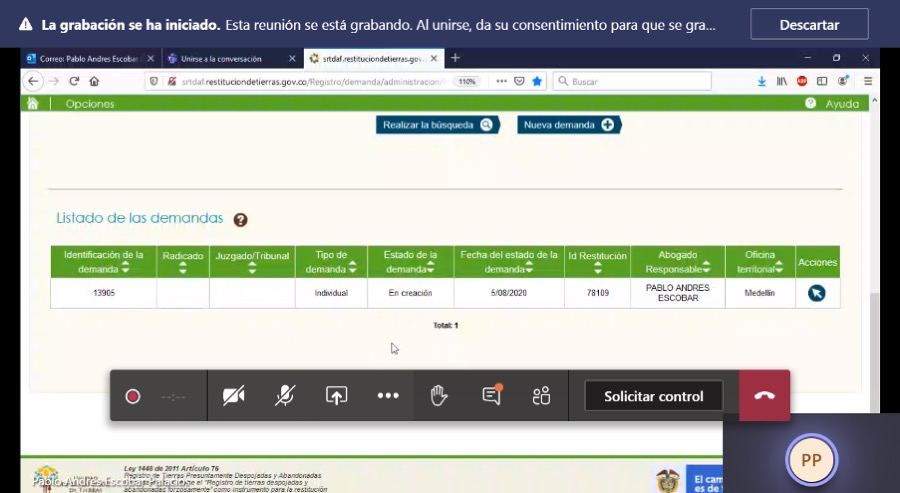Select the 5/08/2020 date cell
Viewport: 900px width, 493px height.
[509, 293]
